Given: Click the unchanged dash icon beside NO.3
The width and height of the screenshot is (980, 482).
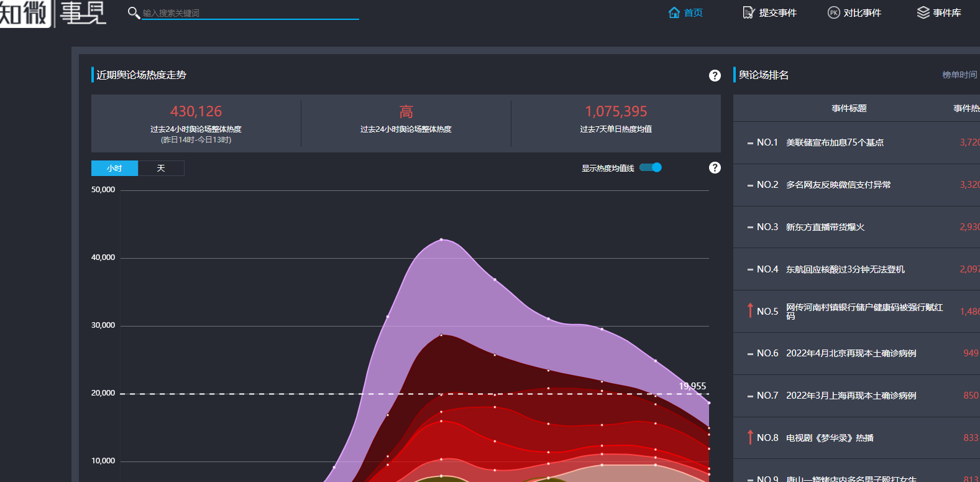Looking at the screenshot, I should [x=750, y=228].
